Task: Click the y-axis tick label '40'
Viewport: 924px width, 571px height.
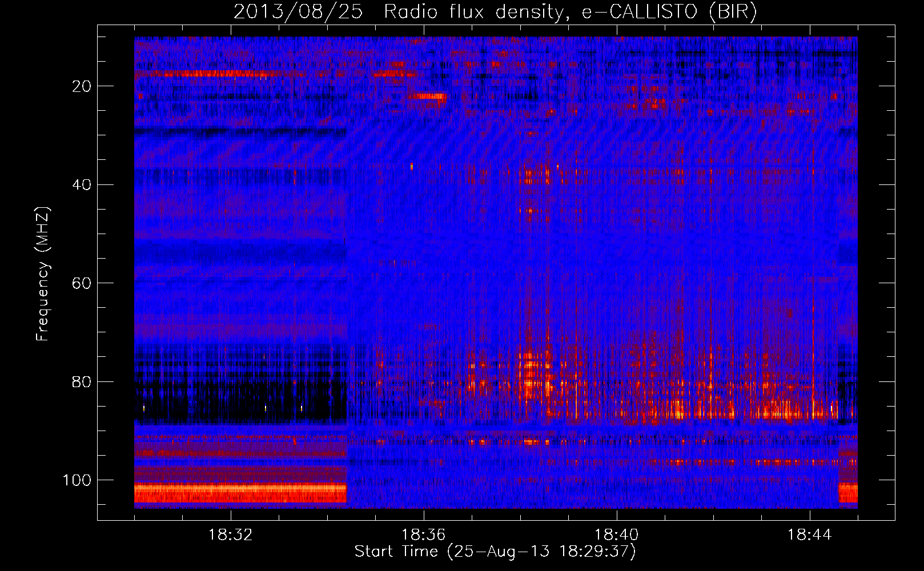Action: pos(82,185)
